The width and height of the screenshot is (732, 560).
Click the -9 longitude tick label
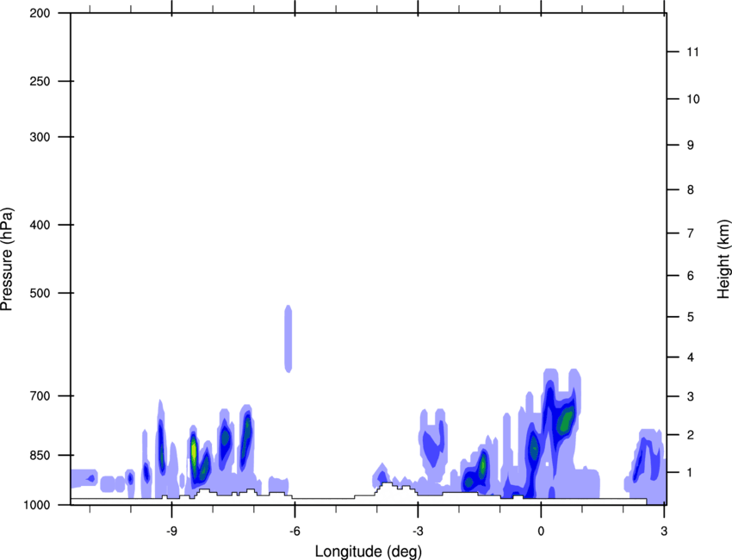tap(171, 532)
